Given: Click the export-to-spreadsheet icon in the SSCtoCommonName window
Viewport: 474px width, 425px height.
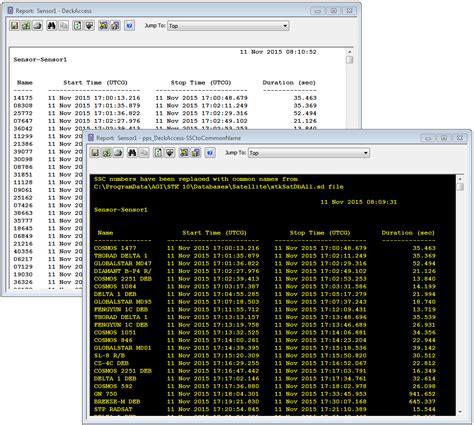Looking at the screenshot, I should pos(107,153).
